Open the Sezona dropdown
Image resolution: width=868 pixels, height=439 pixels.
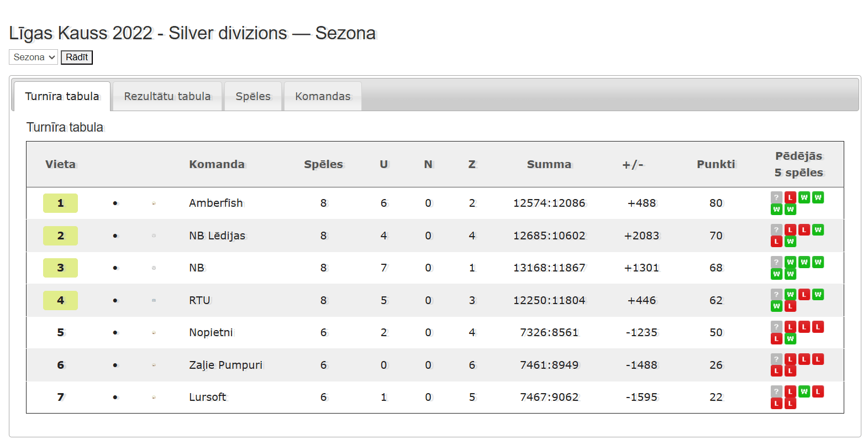33,57
